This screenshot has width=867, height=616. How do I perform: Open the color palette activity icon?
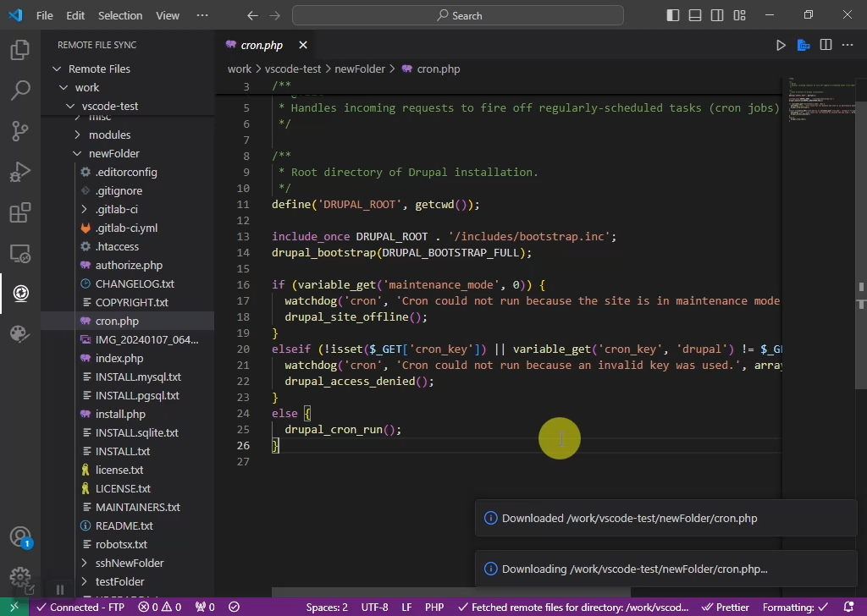[20, 333]
